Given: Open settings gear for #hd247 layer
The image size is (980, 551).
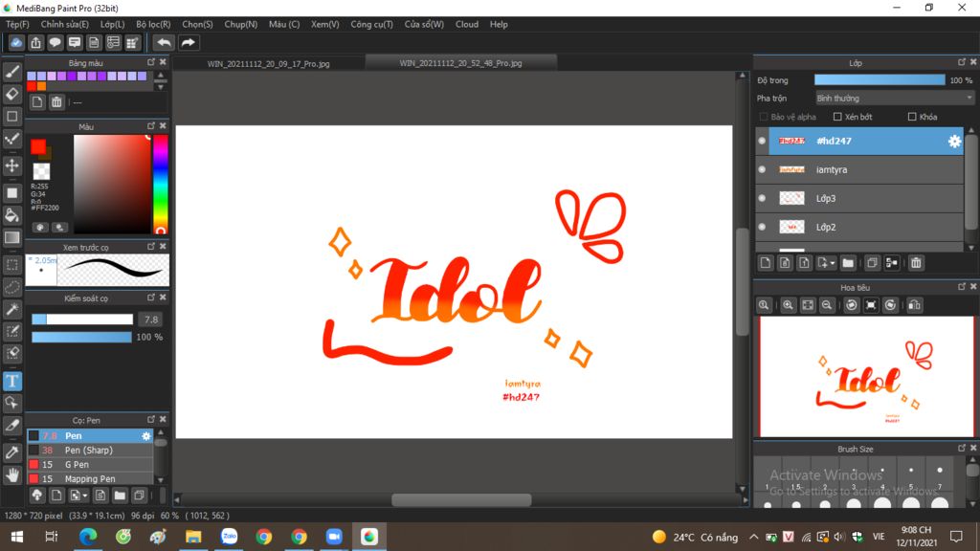Looking at the screenshot, I should [954, 142].
